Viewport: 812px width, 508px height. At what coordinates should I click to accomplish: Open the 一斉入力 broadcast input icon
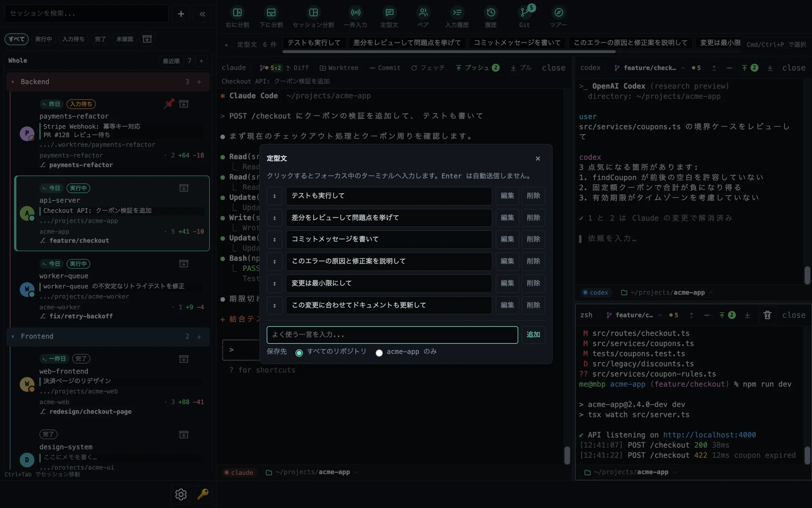[355, 13]
